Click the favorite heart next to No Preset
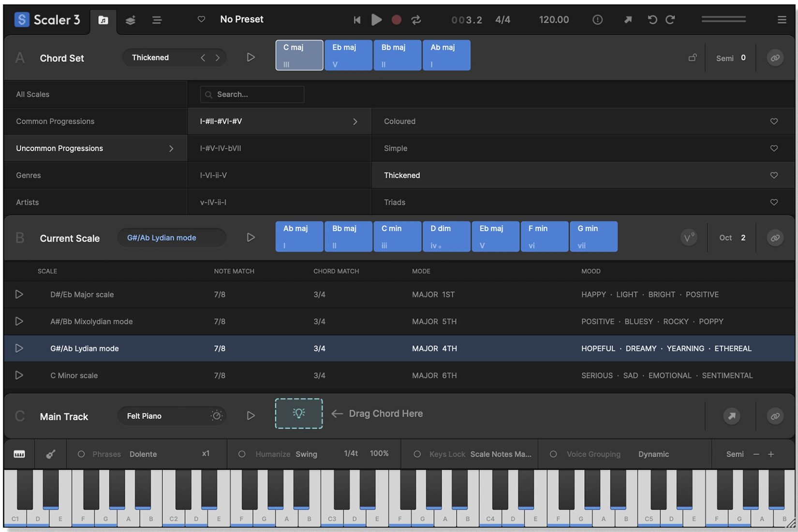The width and height of the screenshot is (798, 532). point(201,19)
